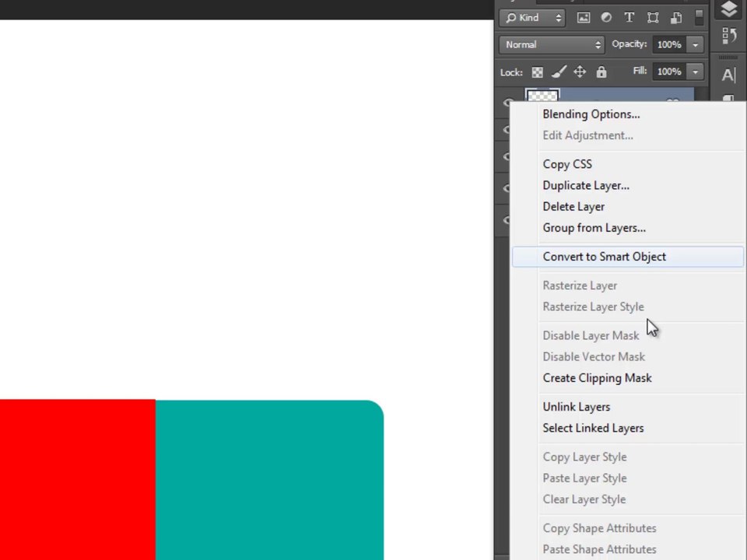Open the History panel dock icon
Screen dimensions: 747x560
(x=729, y=36)
